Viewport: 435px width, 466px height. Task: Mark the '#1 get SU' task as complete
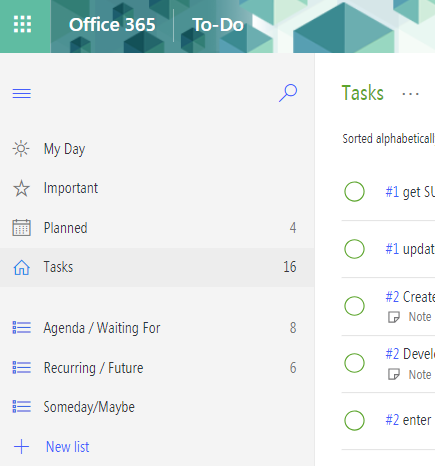tap(354, 192)
